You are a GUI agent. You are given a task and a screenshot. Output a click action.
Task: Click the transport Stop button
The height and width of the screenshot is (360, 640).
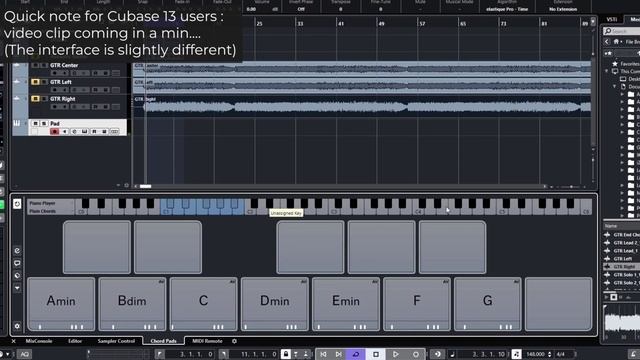click(376, 354)
